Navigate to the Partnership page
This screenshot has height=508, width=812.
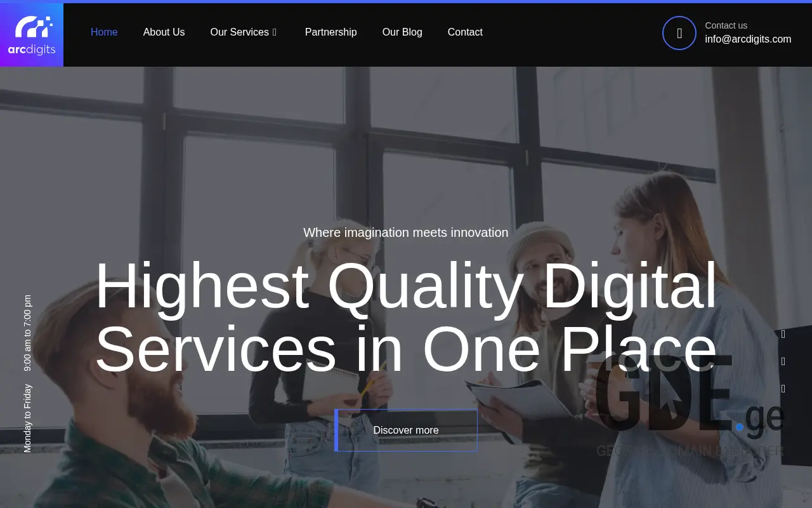331,32
